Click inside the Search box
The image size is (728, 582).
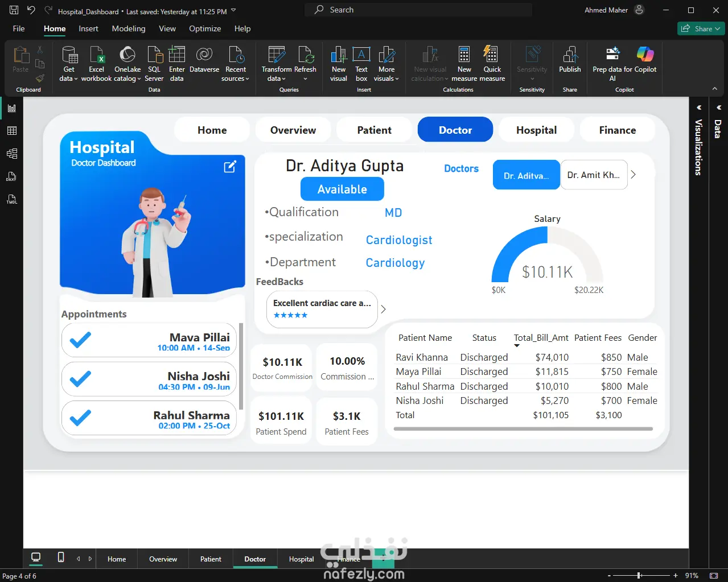(x=418, y=10)
